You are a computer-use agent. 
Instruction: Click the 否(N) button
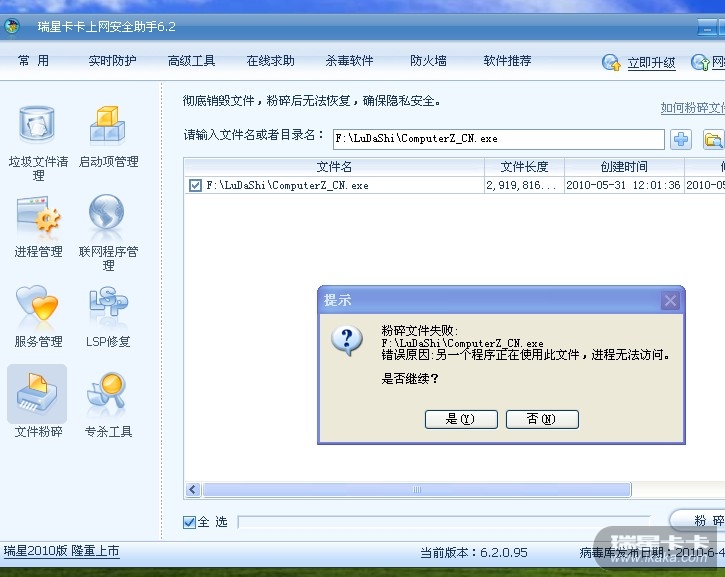542,419
